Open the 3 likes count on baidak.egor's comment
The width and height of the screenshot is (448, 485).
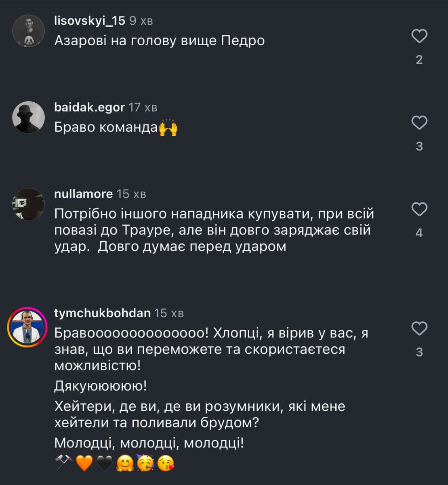coord(419,146)
